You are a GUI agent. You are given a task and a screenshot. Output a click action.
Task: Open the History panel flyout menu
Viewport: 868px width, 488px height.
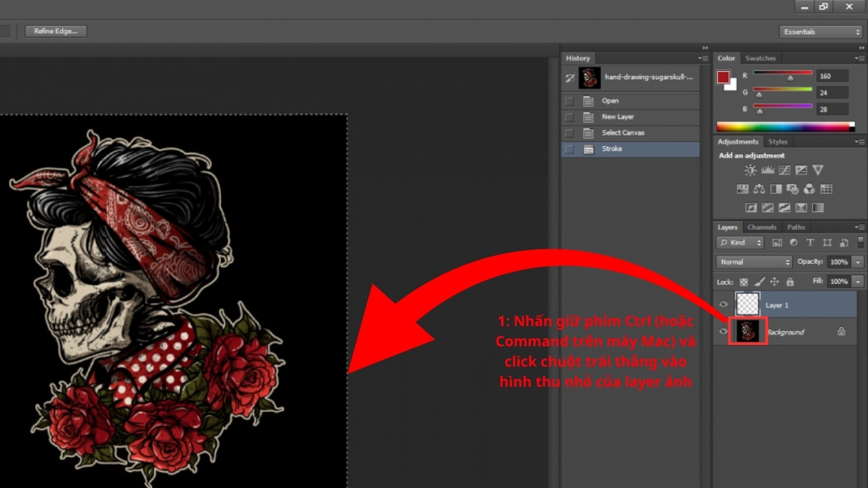(x=703, y=58)
